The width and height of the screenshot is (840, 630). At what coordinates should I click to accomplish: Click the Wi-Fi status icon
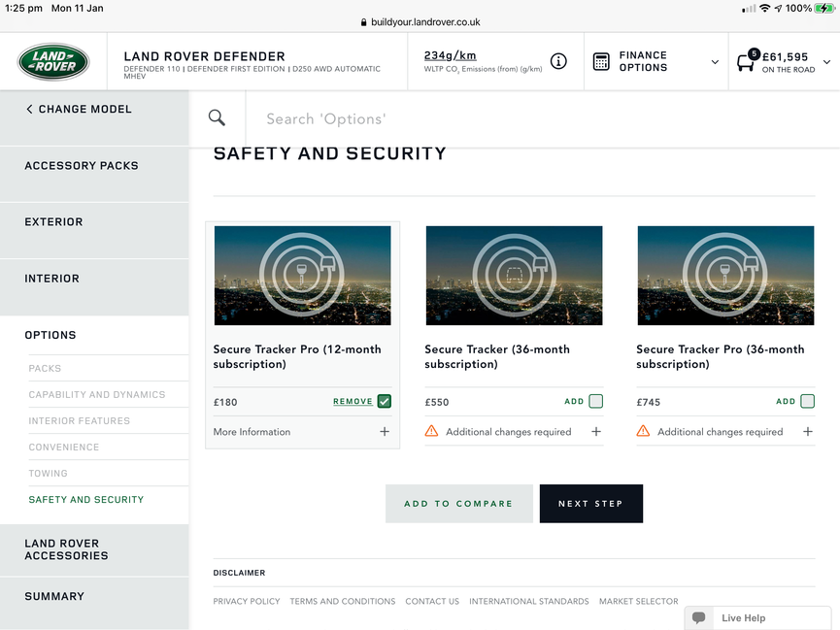point(765,8)
